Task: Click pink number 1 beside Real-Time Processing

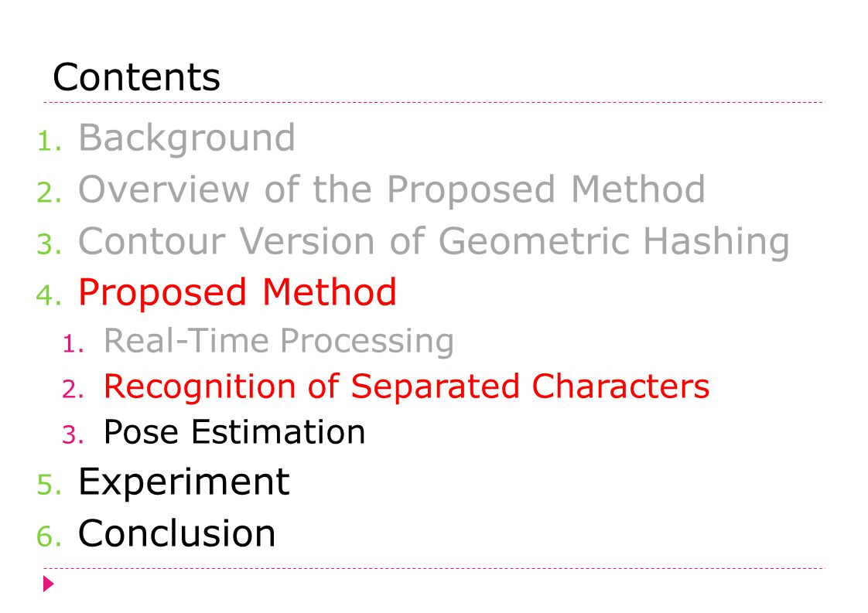Action: point(73,343)
